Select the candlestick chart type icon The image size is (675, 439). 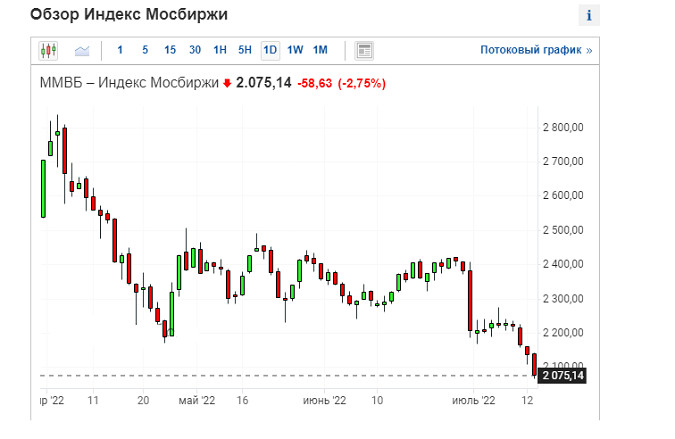click(x=48, y=50)
